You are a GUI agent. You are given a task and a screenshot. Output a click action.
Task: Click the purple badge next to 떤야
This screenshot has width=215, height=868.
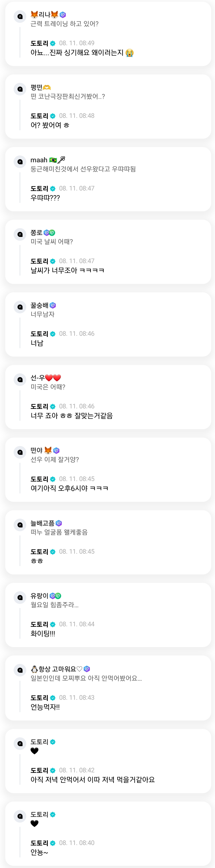[x=56, y=451]
